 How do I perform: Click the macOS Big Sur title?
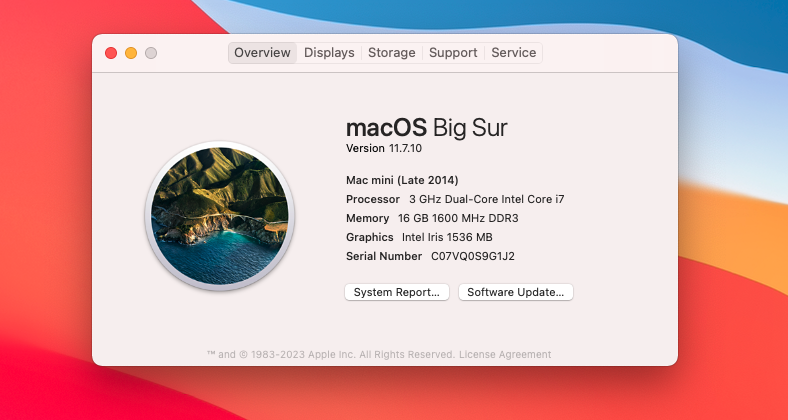click(x=427, y=128)
